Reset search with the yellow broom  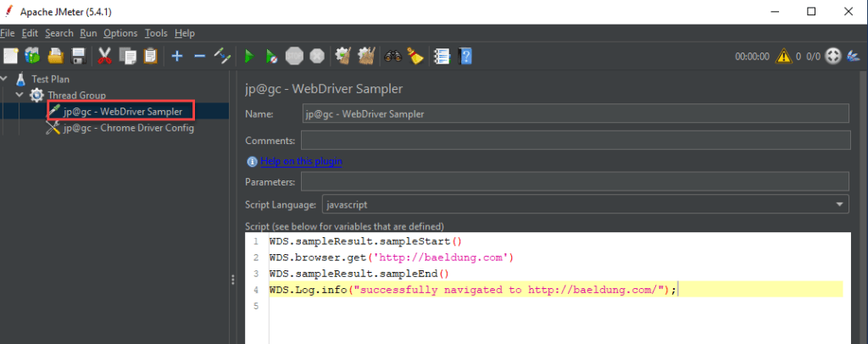pos(415,56)
